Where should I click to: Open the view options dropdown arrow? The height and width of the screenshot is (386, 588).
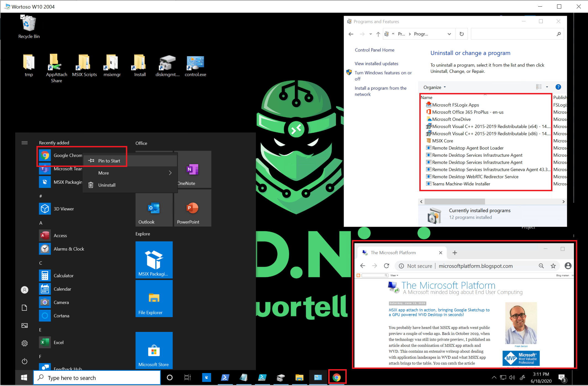(x=547, y=87)
